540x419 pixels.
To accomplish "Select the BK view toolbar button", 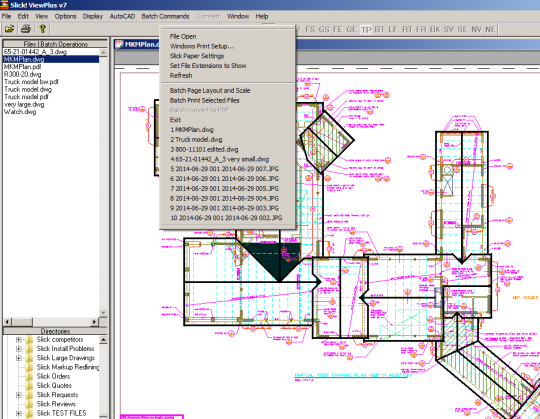I will 435,30.
